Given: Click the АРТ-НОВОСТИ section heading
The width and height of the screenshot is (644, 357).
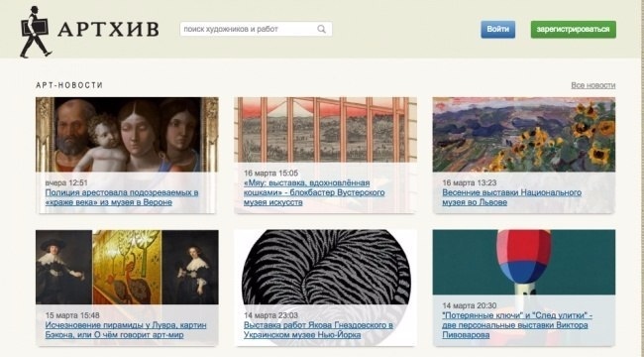Looking at the screenshot, I should point(69,85).
